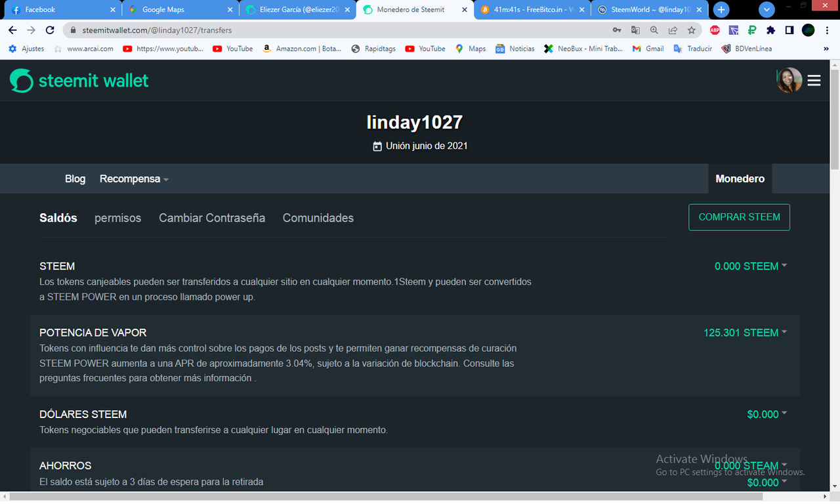Go back to the previous page
The height and width of the screenshot is (504, 840).
click(12, 30)
